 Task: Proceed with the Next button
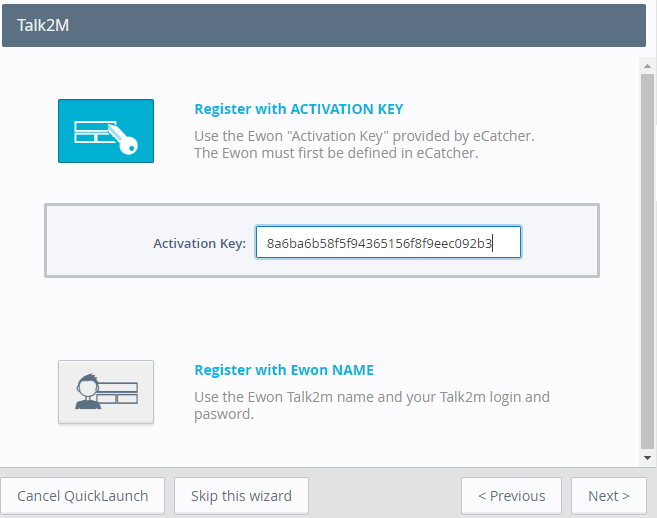pos(608,495)
